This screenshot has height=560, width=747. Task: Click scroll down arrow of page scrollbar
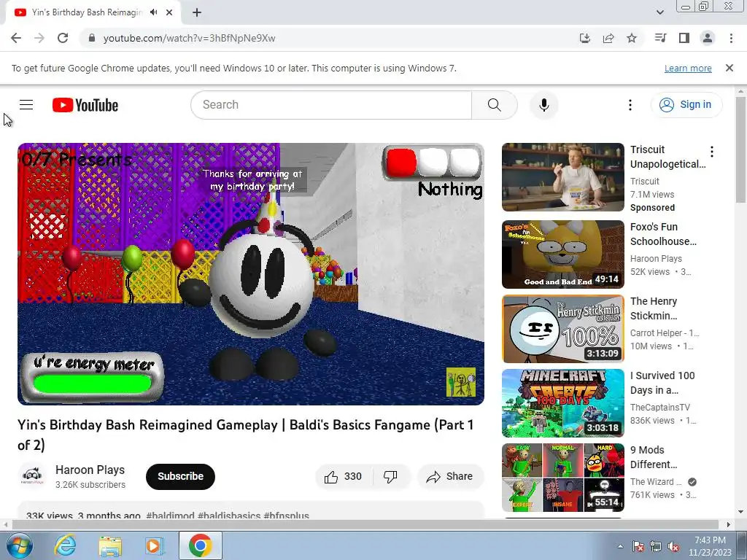coord(741,512)
